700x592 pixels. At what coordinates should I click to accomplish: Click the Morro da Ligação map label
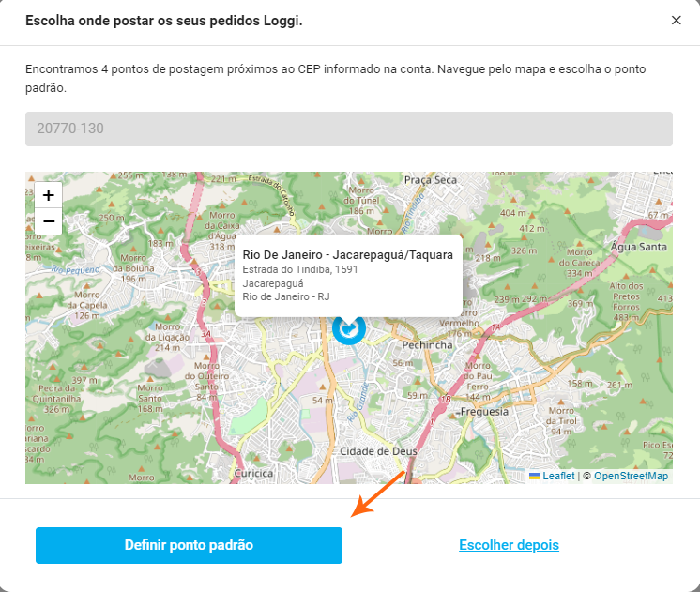(167, 337)
